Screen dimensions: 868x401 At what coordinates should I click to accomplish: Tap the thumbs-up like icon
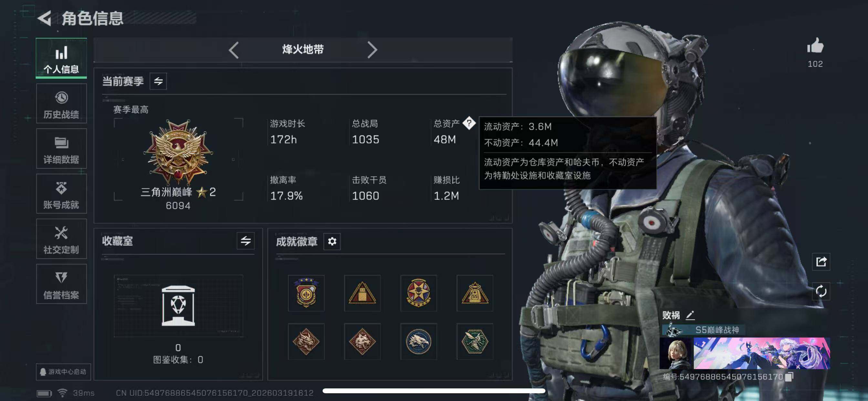click(815, 46)
